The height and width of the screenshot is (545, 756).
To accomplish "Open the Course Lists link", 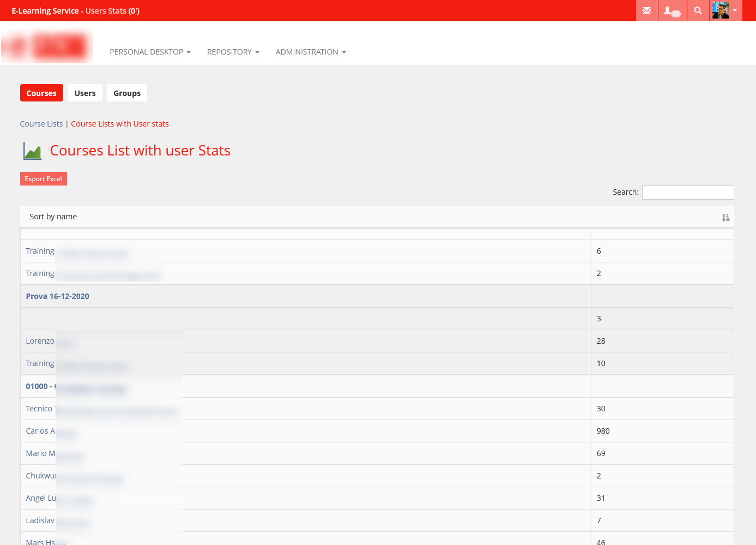I will click(41, 124).
